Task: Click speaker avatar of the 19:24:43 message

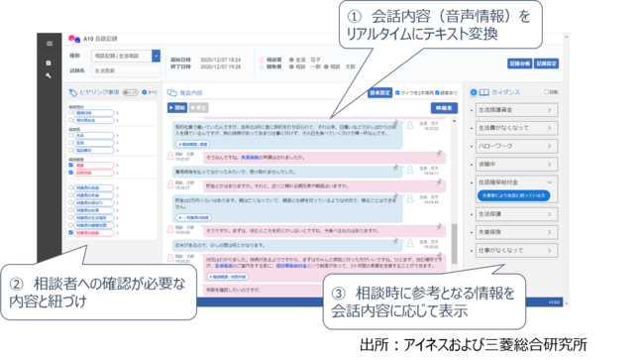Action: [x=410, y=199]
